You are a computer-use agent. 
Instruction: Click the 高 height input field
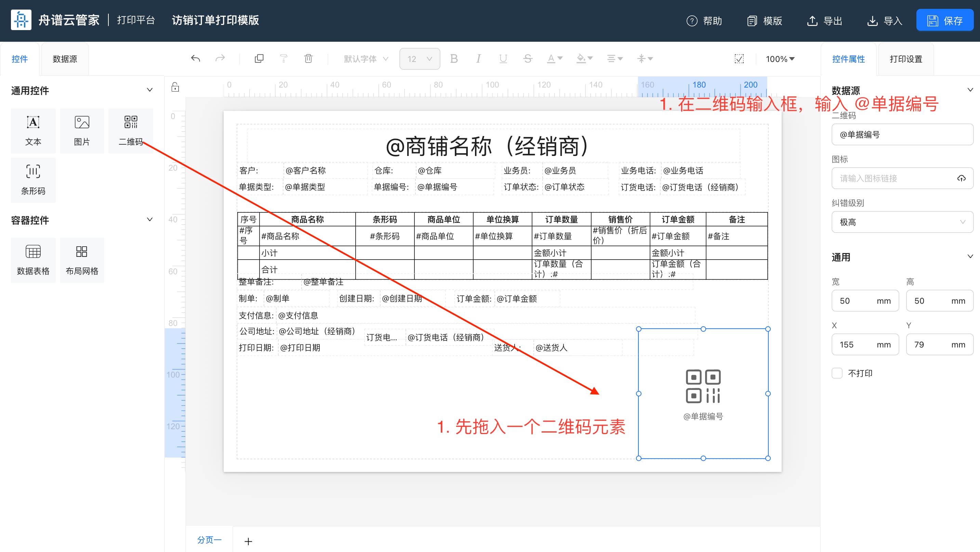point(940,301)
